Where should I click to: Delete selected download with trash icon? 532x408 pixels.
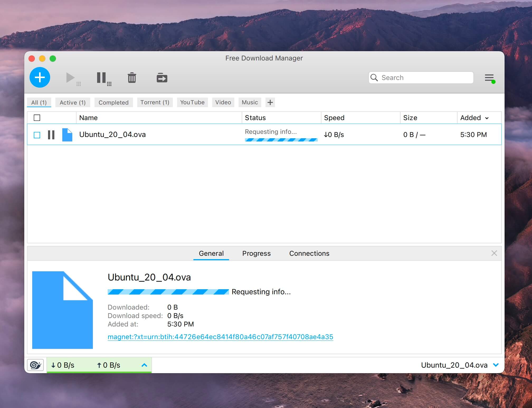132,78
